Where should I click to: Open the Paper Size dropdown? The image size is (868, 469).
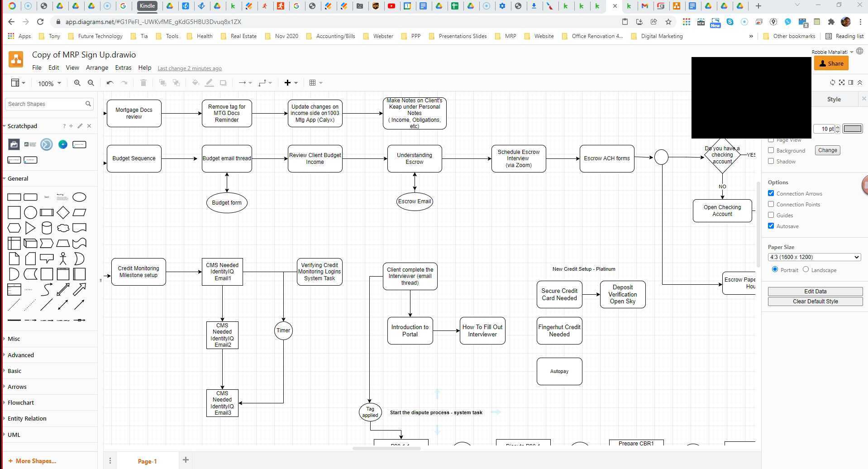815,257
